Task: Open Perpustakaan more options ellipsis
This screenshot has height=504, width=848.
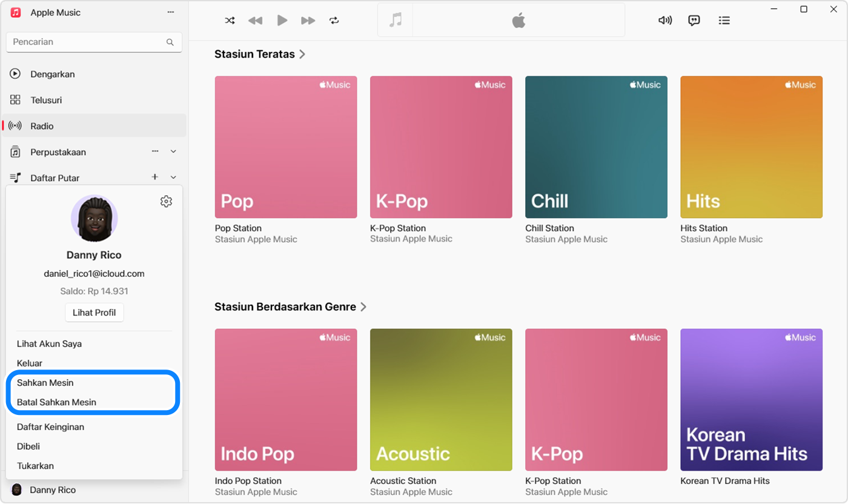Action: tap(155, 151)
